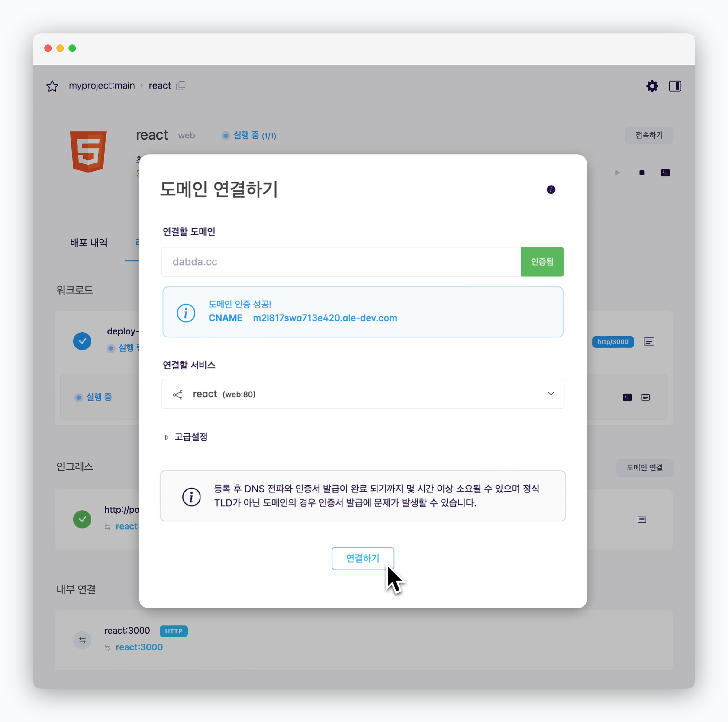This screenshot has width=728, height=722.
Task: Click the myproject:main breadcrumb
Action: 102,86
